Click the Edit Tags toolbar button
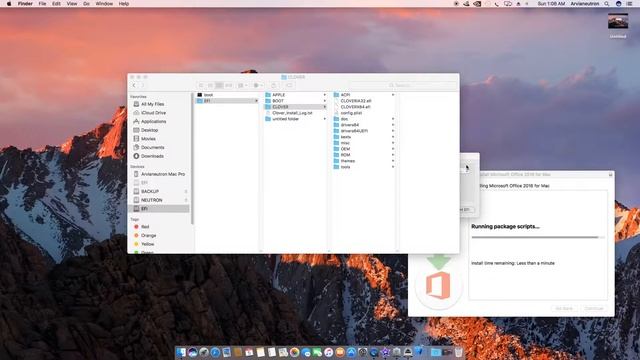The width and height of the screenshot is (640, 360). coord(289,85)
